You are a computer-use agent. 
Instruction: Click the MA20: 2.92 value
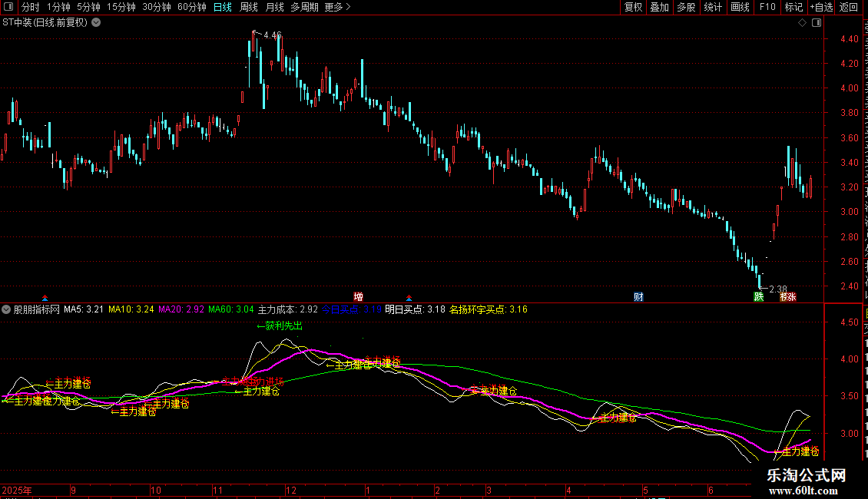pyautogui.click(x=181, y=310)
